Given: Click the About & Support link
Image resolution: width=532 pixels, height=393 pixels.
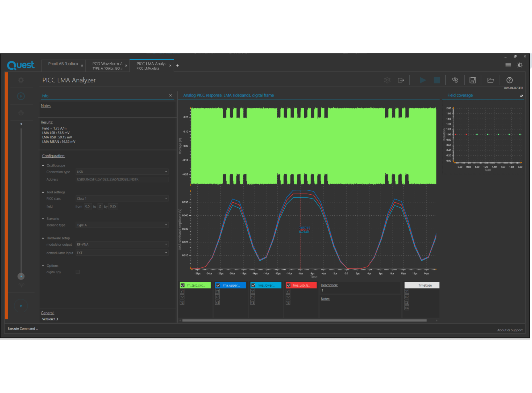Looking at the screenshot, I should tap(510, 330).
